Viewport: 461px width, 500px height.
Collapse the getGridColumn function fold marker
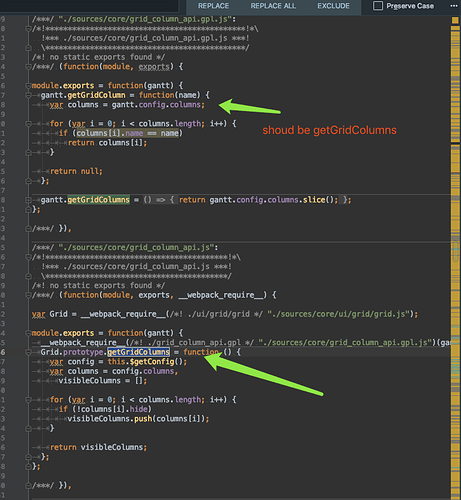(x=28, y=95)
